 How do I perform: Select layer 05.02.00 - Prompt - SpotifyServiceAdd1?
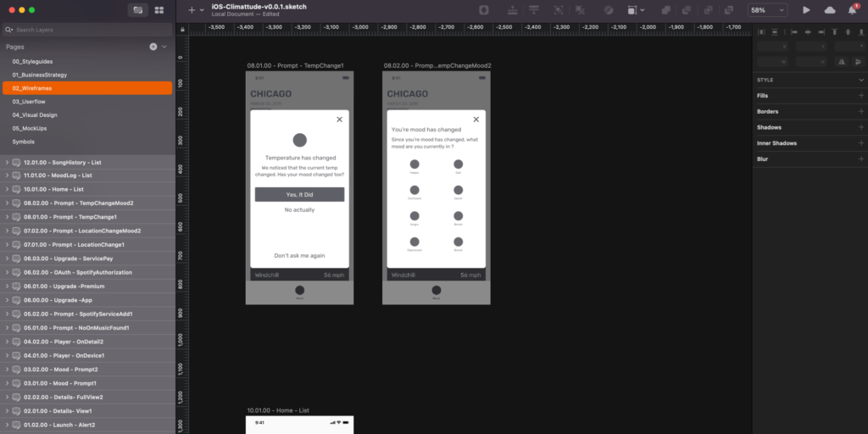87,314
